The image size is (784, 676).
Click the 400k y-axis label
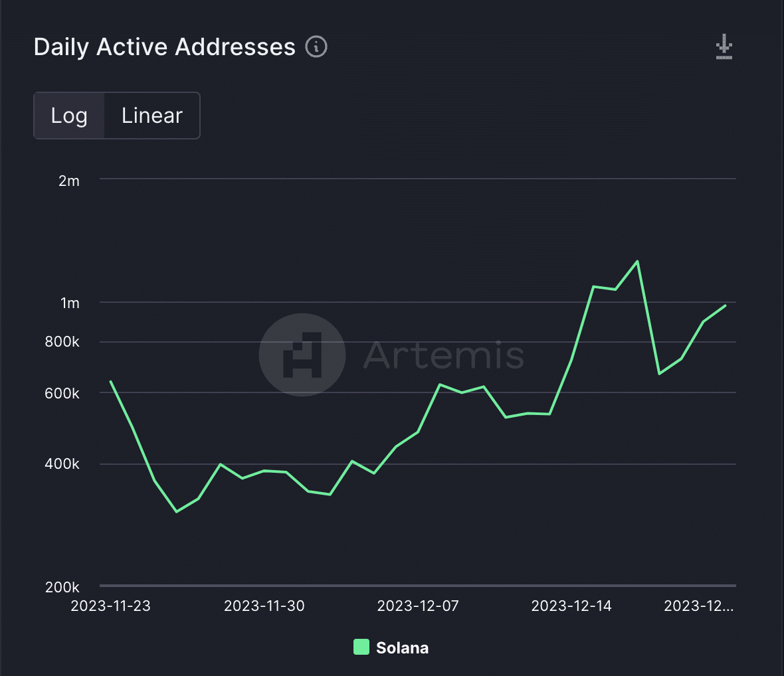click(x=62, y=464)
